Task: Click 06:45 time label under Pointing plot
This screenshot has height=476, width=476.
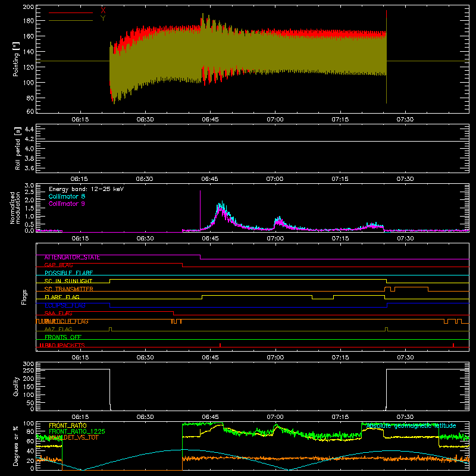Action: (210, 120)
